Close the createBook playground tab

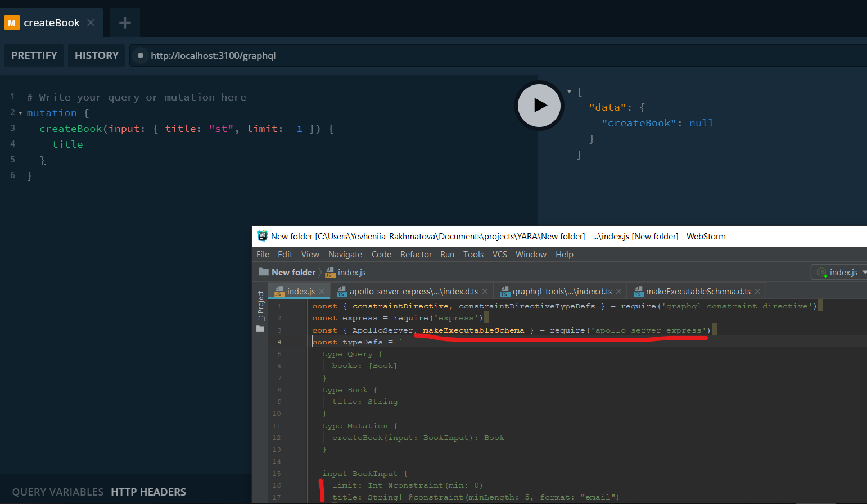pyautogui.click(x=91, y=22)
